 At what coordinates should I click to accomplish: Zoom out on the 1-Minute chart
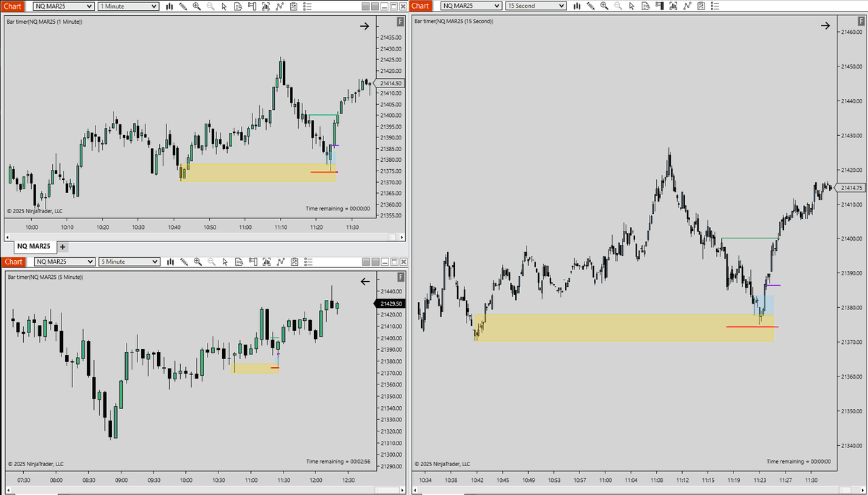[x=211, y=6]
